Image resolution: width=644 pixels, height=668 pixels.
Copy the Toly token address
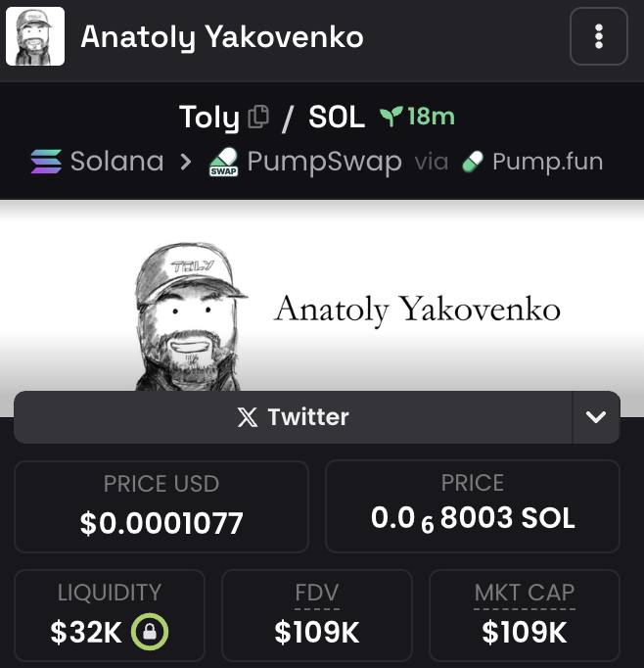point(258,118)
